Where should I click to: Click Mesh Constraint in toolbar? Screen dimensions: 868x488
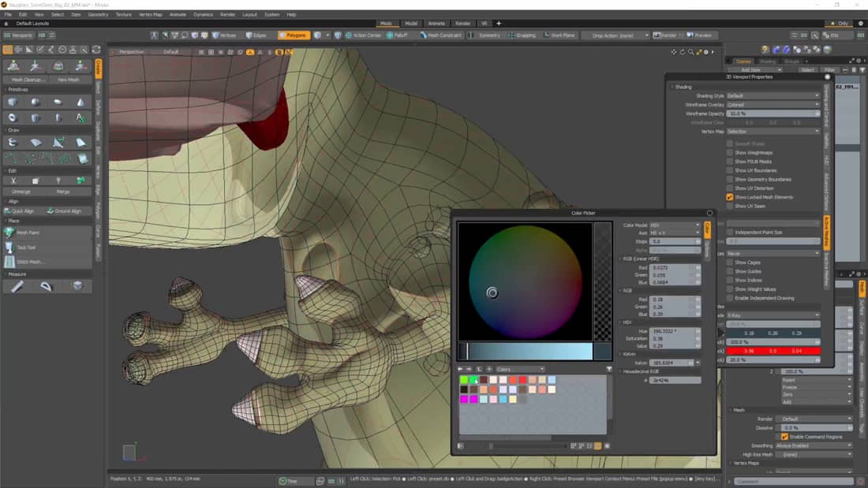(440, 35)
